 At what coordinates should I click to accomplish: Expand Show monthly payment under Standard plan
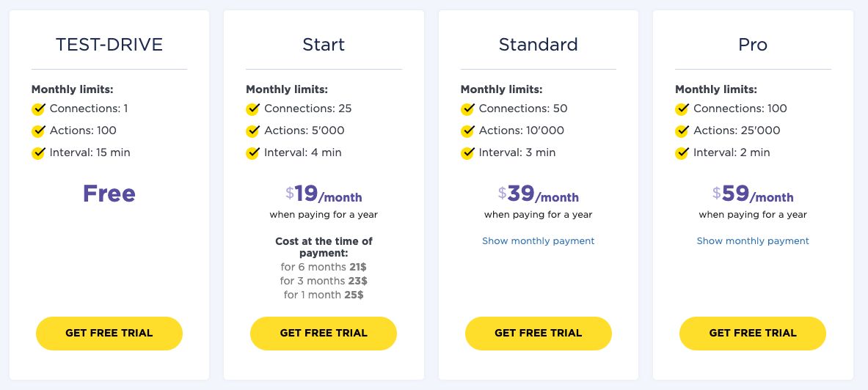point(538,241)
